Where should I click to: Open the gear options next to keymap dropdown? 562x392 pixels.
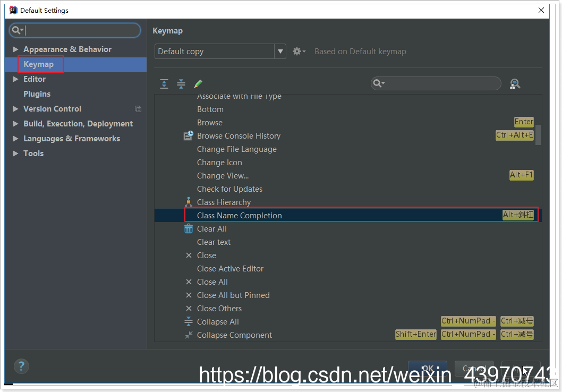pyautogui.click(x=299, y=51)
